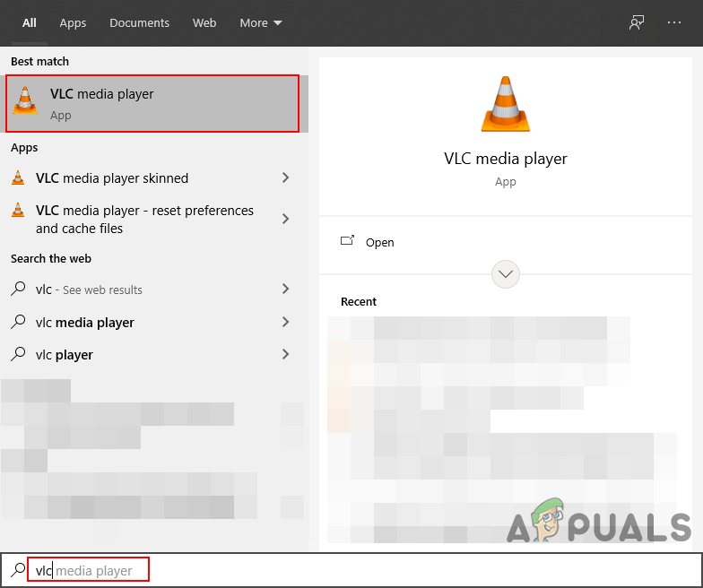
Task: Click search icon beside 'vlc - See web results'
Action: (x=18, y=289)
